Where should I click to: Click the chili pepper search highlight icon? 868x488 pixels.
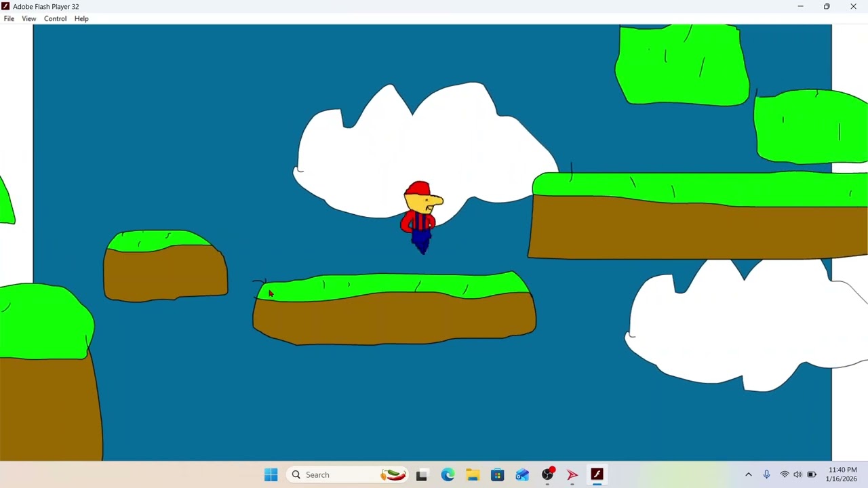pyautogui.click(x=393, y=474)
